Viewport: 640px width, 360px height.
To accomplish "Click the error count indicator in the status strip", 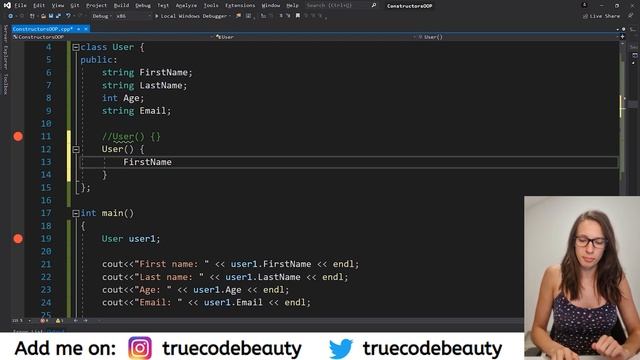I will [44, 321].
